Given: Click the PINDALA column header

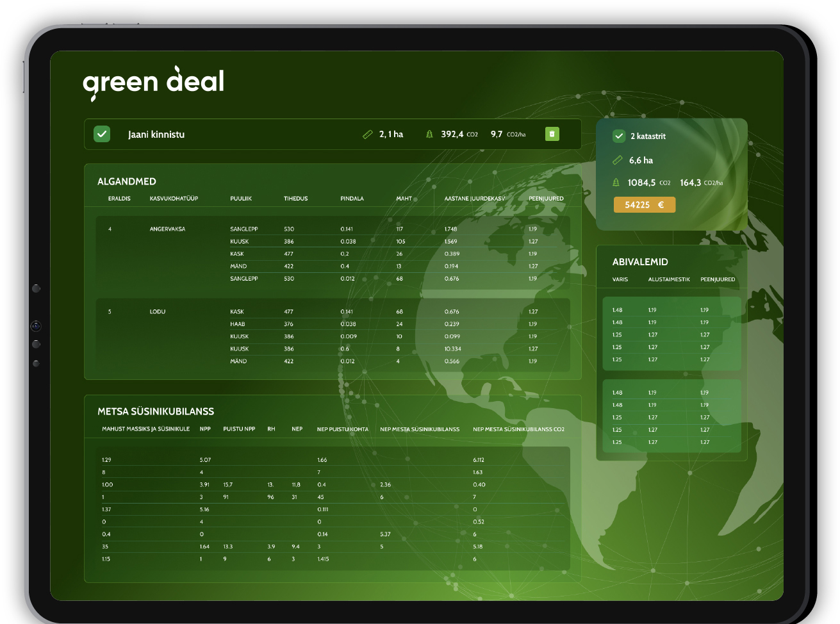Looking at the screenshot, I should point(352,199).
